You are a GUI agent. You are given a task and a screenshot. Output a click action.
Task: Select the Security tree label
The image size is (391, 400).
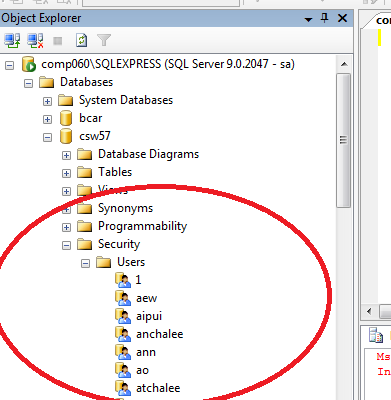(x=119, y=244)
